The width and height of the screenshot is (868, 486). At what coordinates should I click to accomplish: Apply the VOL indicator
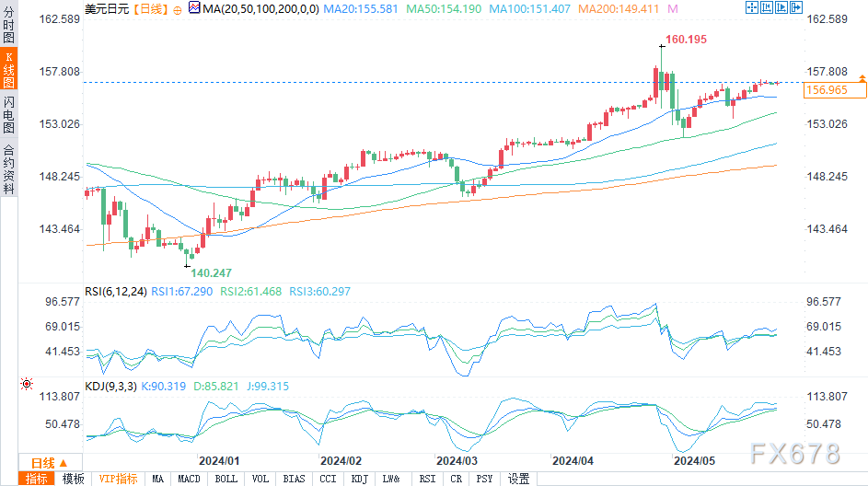(x=260, y=479)
